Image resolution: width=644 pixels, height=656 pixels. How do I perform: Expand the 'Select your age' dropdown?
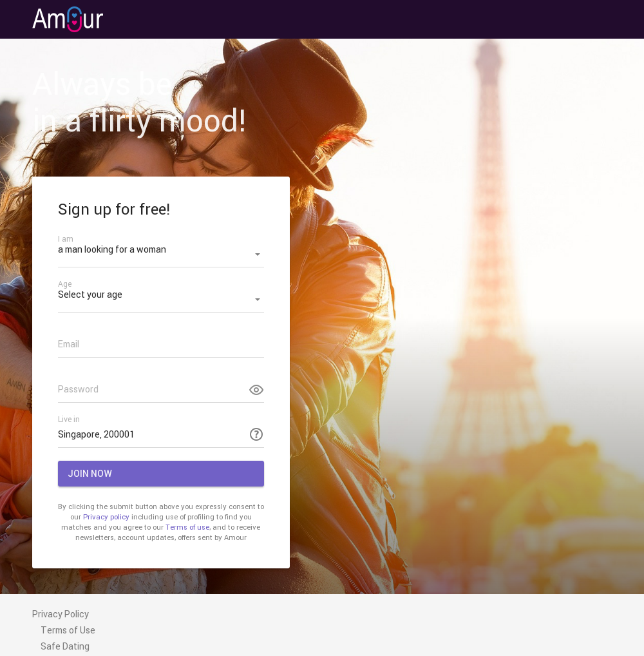[x=160, y=295]
